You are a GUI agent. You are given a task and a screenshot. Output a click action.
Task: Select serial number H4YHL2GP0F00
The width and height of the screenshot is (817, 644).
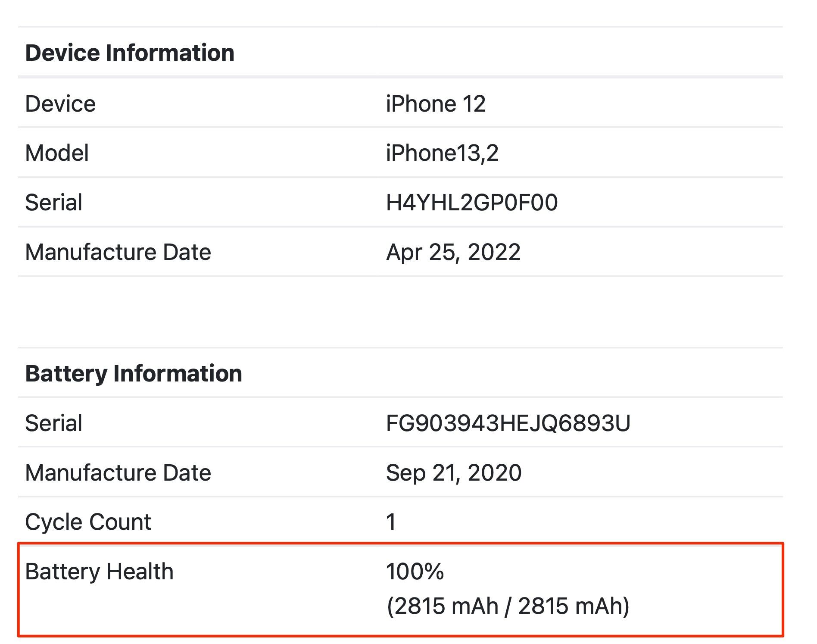tap(472, 203)
